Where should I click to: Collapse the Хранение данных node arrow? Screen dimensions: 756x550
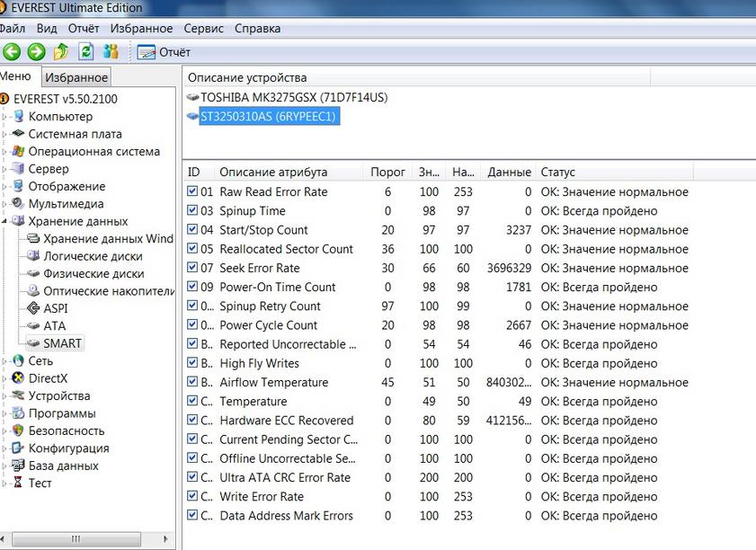(4, 221)
